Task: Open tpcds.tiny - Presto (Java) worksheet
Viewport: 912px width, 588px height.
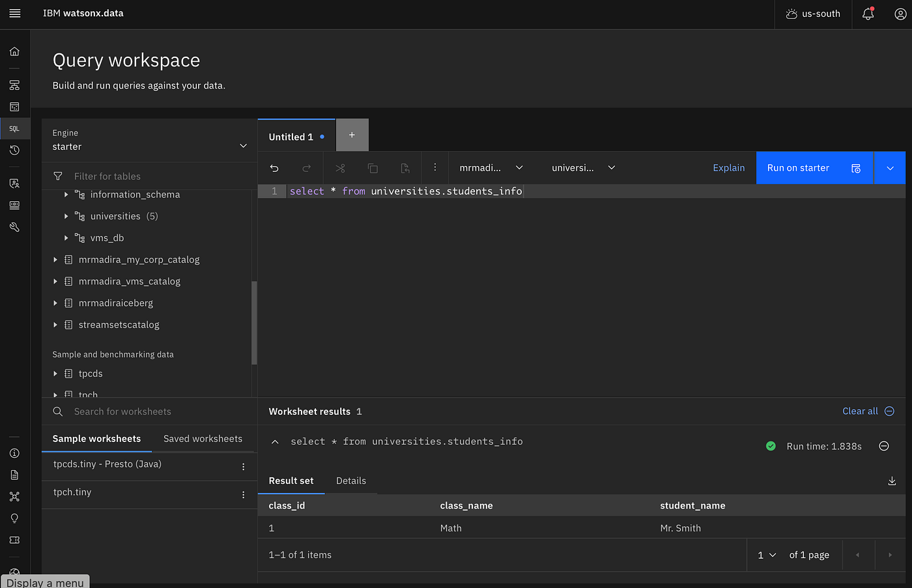Action: pos(107,464)
